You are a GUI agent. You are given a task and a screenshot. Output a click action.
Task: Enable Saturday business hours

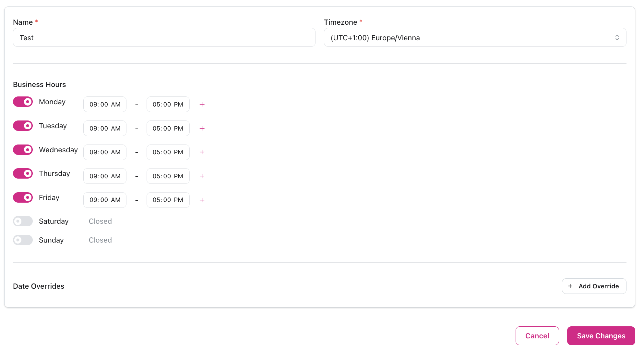point(23,221)
